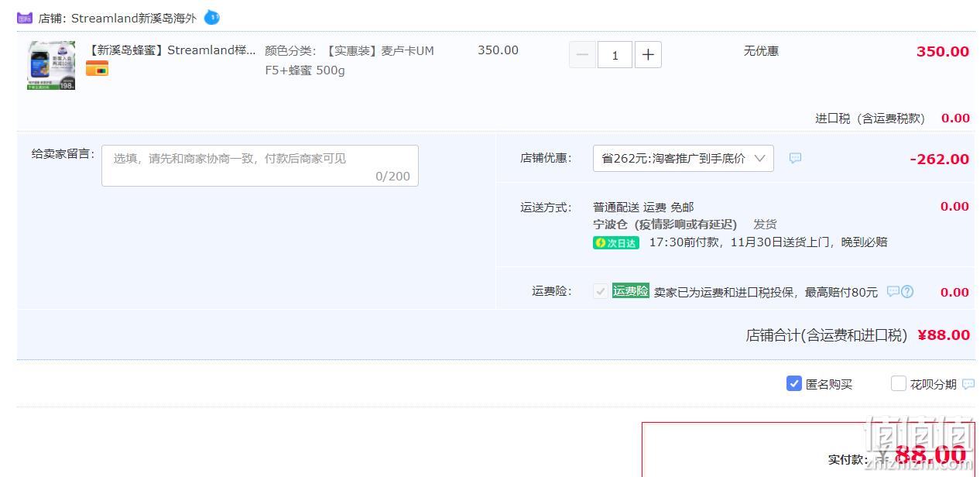Open the 【新溪岛蜂蜜】Streamland product title link
This screenshot has width=980, height=477.
pyautogui.click(x=170, y=50)
